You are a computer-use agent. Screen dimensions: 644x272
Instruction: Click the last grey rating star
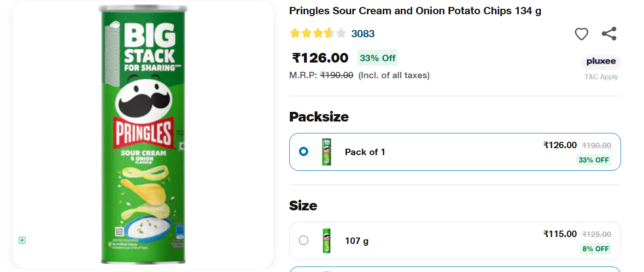pos(341,33)
